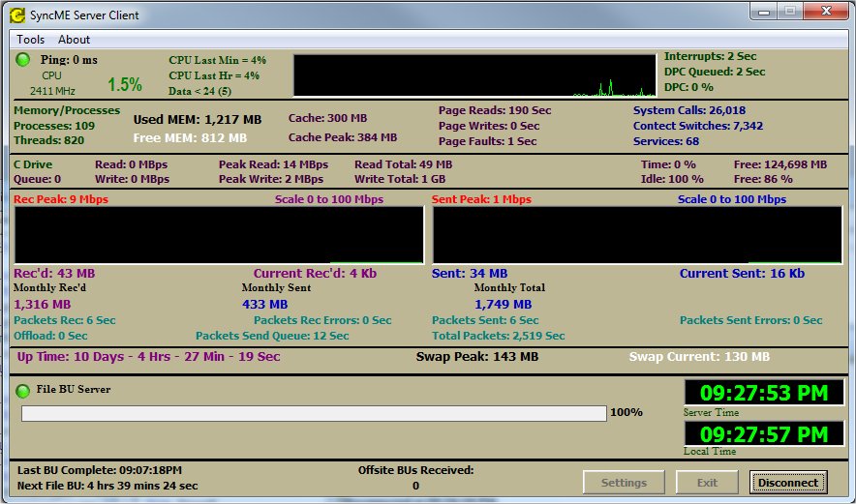The width and height of the screenshot is (856, 504).
Task: Click Read Total: 49 MB text
Action: tap(403, 164)
